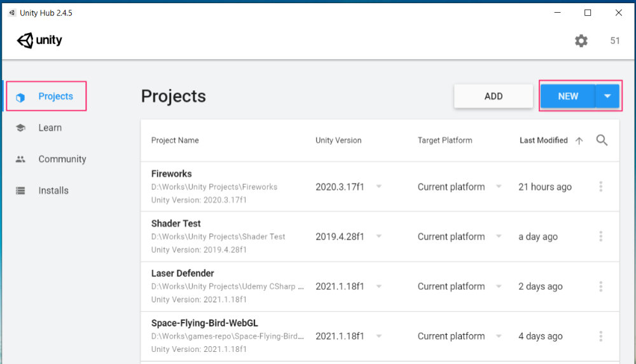Click the Community people icon
Viewport: 636px width, 364px height.
20,159
